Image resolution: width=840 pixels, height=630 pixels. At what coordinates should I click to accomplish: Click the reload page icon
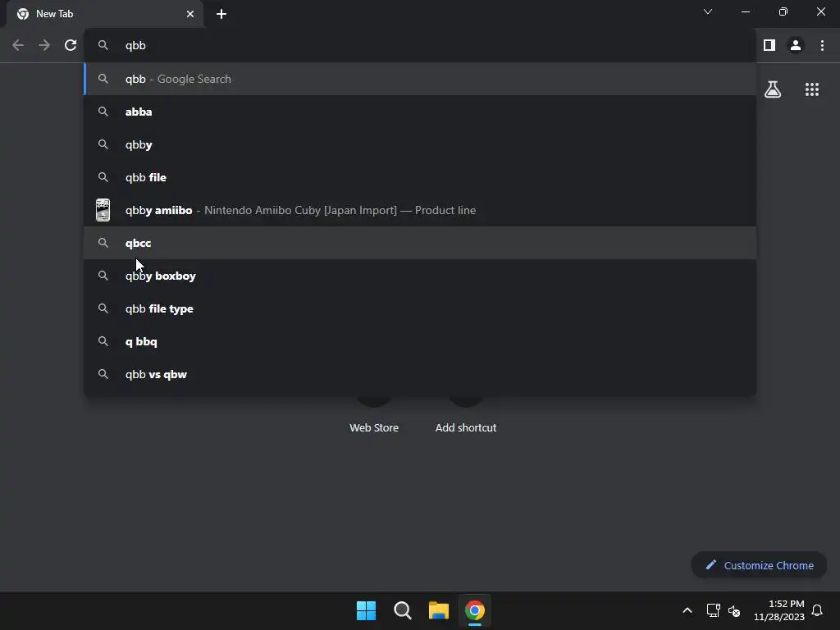pyautogui.click(x=71, y=46)
